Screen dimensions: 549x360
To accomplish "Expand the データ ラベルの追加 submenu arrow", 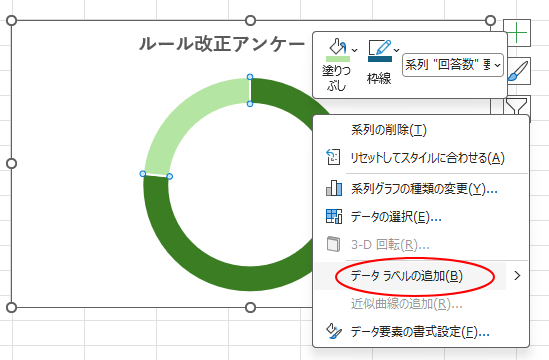I will coord(517,276).
